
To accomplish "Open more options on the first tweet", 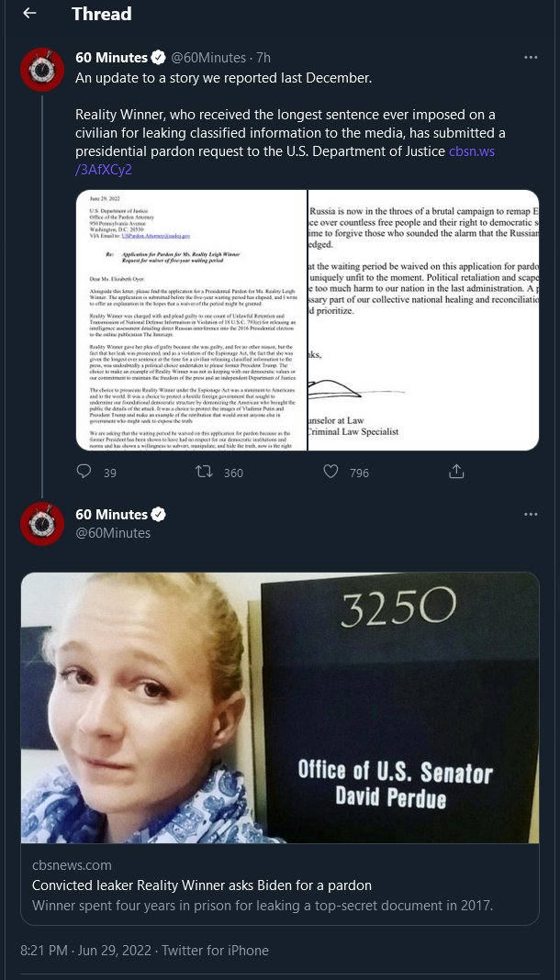I will pyautogui.click(x=531, y=58).
